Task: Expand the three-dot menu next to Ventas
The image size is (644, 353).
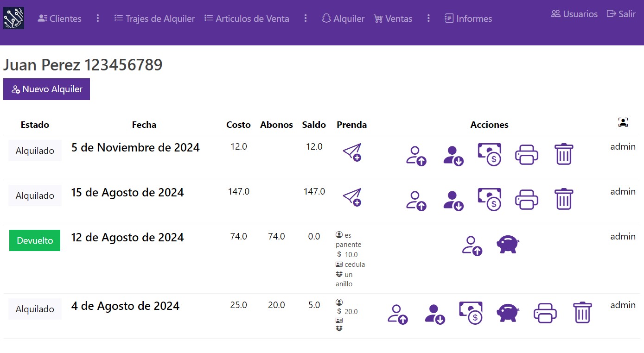Action: point(428,19)
